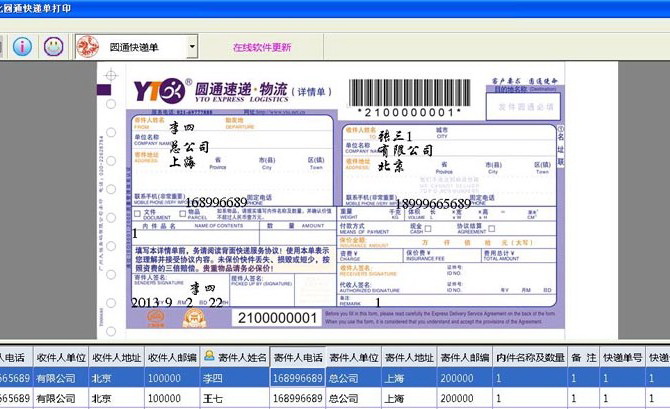Click the sender phone 168996689 on waybill
Image resolution: width=670 pixels, height=409 pixels.
point(216,202)
